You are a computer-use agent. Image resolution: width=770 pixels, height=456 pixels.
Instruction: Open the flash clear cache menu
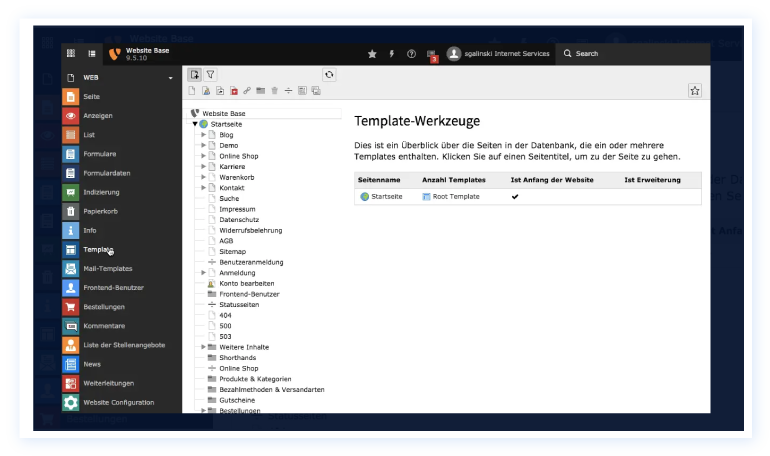coord(392,54)
